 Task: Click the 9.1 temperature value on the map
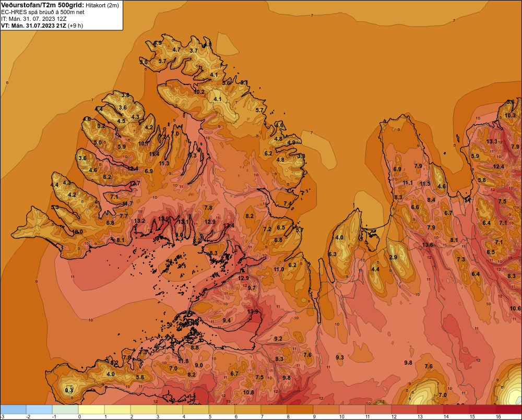coord(182,266)
